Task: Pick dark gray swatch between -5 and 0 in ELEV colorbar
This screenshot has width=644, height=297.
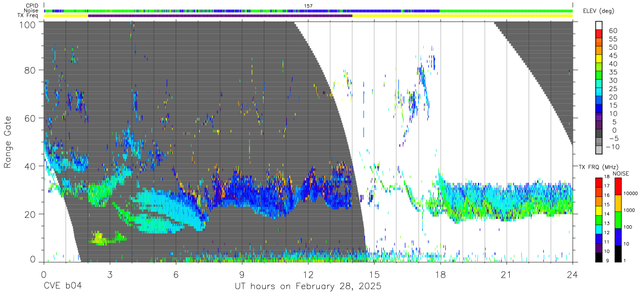Action: coord(599,134)
